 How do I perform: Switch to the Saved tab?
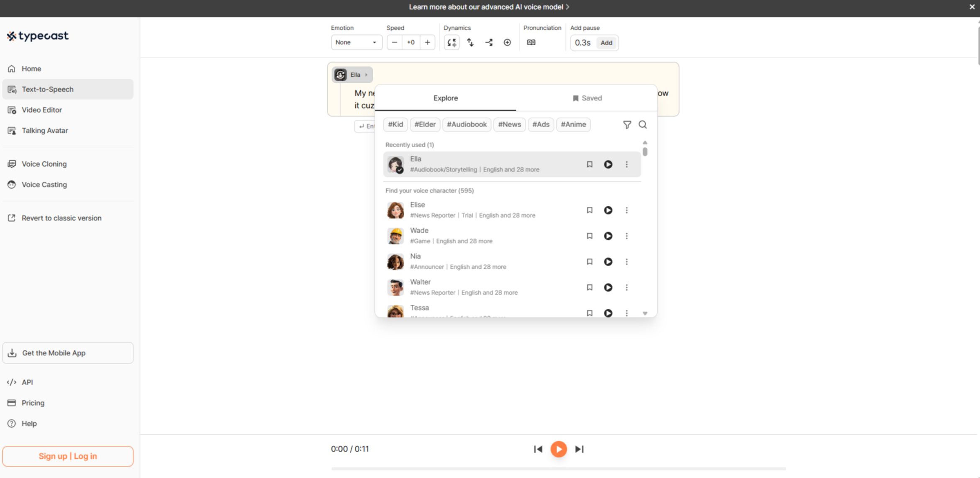pyautogui.click(x=587, y=98)
